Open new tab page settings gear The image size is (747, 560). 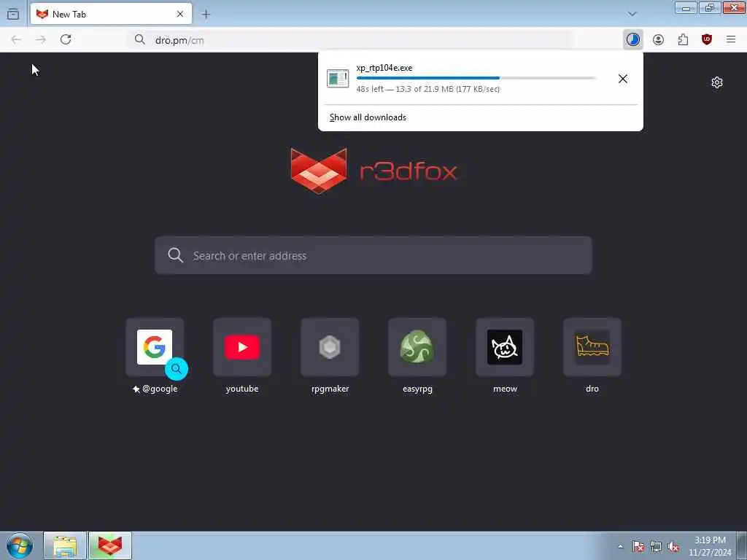[x=717, y=82]
